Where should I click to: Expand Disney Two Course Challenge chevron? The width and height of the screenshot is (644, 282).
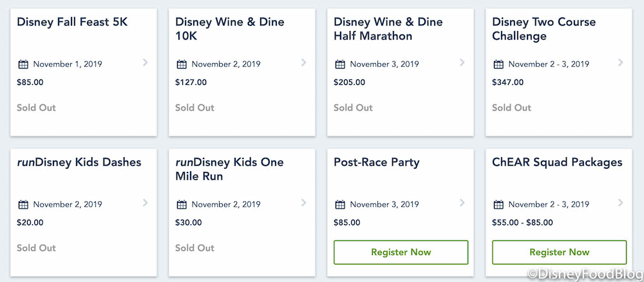(620, 62)
